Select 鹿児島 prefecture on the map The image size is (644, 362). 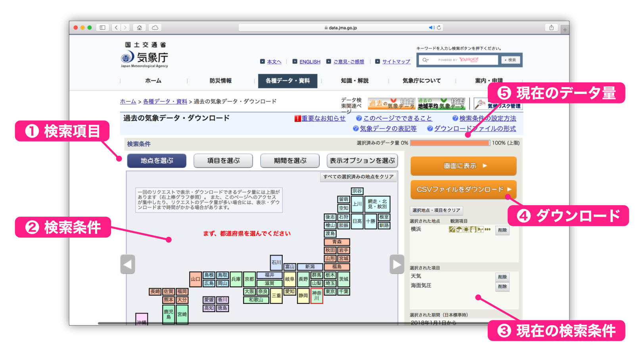pos(169,315)
